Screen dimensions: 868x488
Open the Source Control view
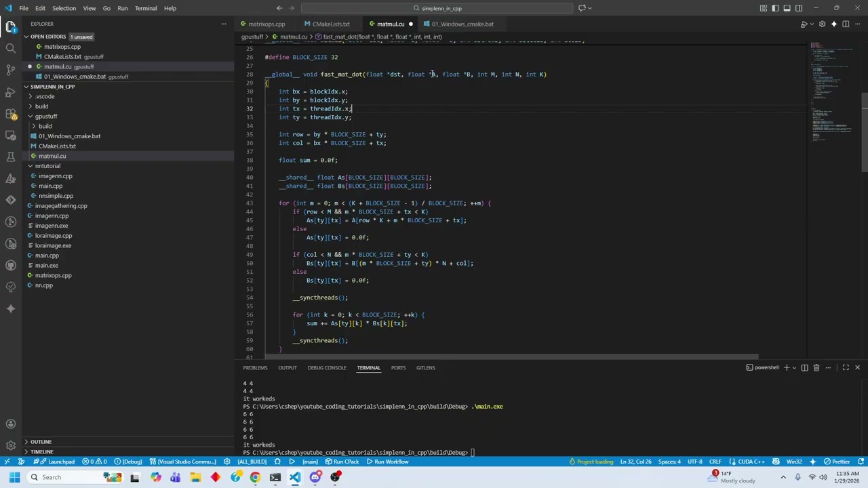click(x=10, y=70)
